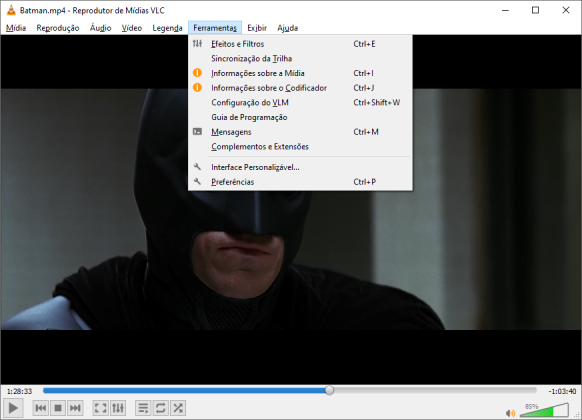Click remaining time label -1:03:40

[x=562, y=391]
